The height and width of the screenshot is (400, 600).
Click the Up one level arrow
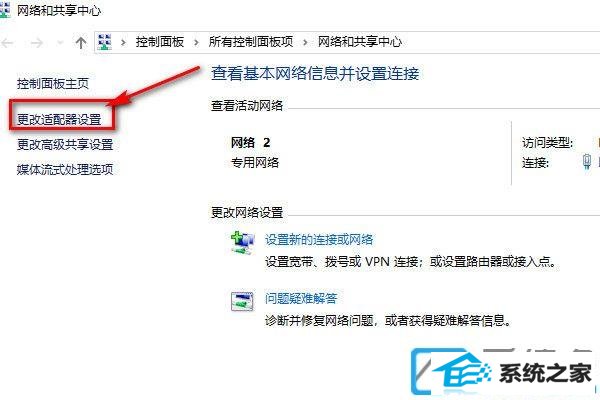81,42
